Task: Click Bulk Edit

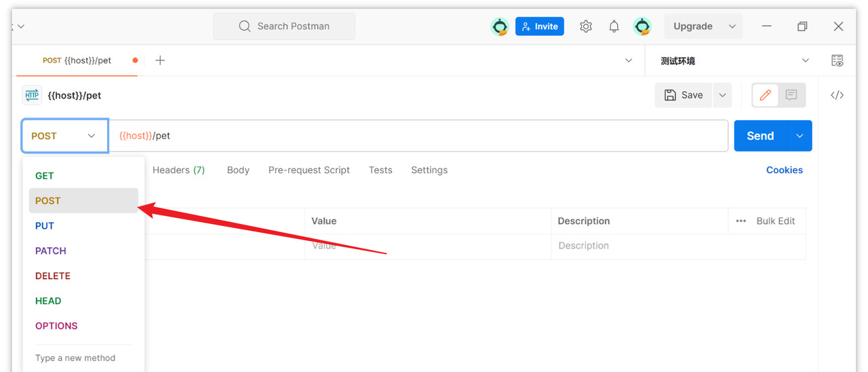Action: [x=776, y=221]
